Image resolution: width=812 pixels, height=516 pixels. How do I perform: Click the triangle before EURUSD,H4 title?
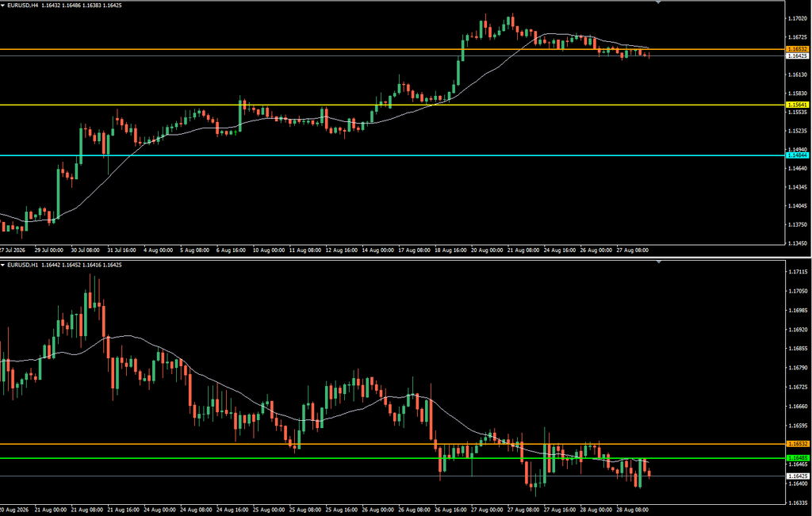tap(3, 6)
